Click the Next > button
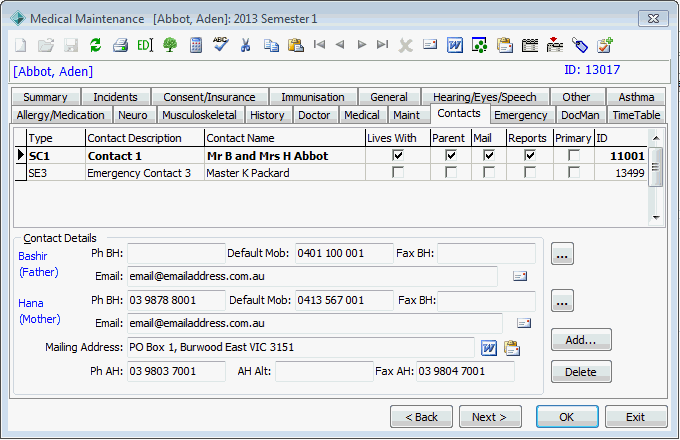The image size is (680, 440). [490, 417]
